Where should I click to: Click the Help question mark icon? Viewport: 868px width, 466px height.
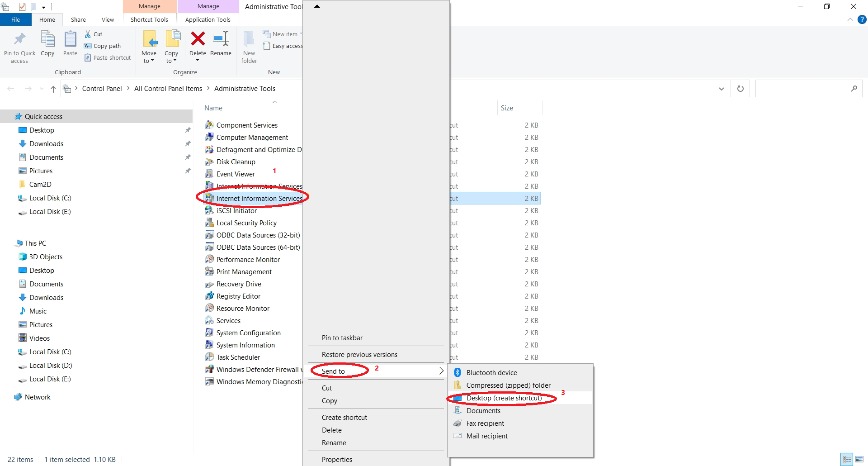pos(862,19)
